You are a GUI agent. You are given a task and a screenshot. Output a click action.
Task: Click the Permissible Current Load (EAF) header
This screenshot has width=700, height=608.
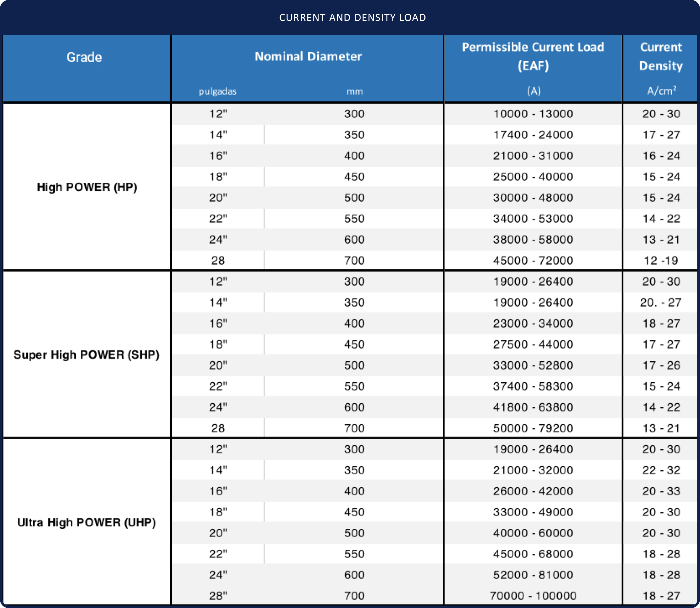tap(533, 56)
